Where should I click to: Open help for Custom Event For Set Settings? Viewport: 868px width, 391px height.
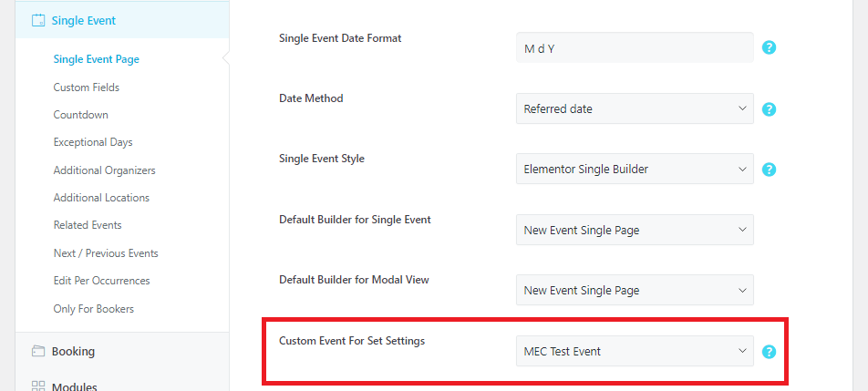[769, 351]
